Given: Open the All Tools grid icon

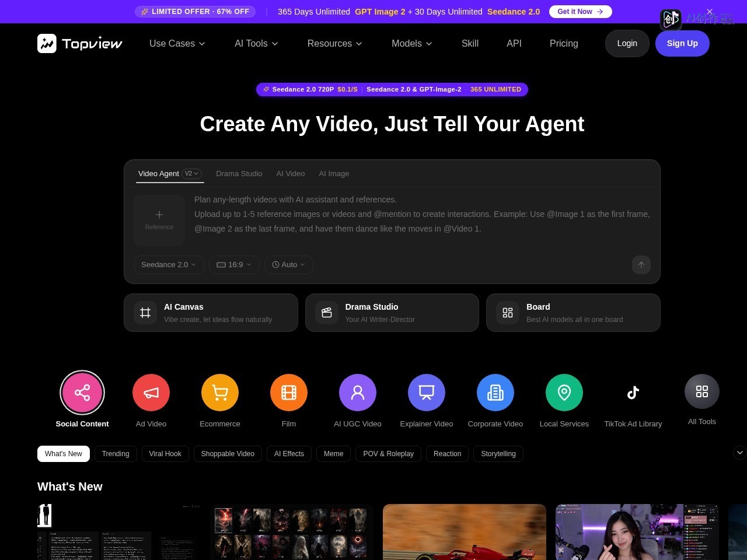Looking at the screenshot, I should tap(702, 391).
